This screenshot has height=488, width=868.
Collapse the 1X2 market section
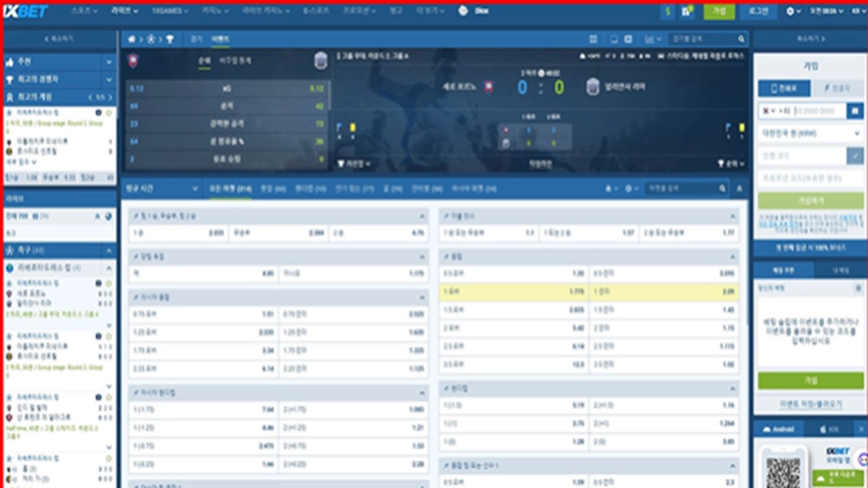point(422,216)
